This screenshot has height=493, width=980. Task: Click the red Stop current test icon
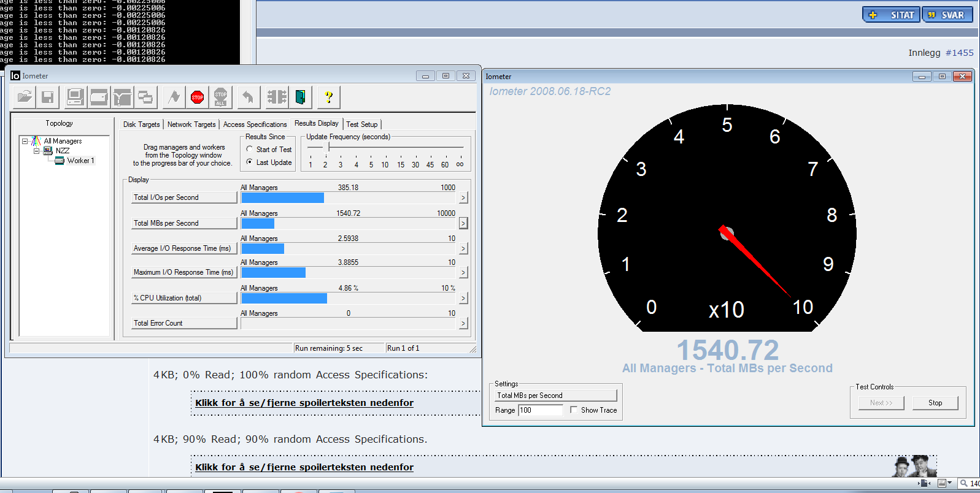pos(198,97)
